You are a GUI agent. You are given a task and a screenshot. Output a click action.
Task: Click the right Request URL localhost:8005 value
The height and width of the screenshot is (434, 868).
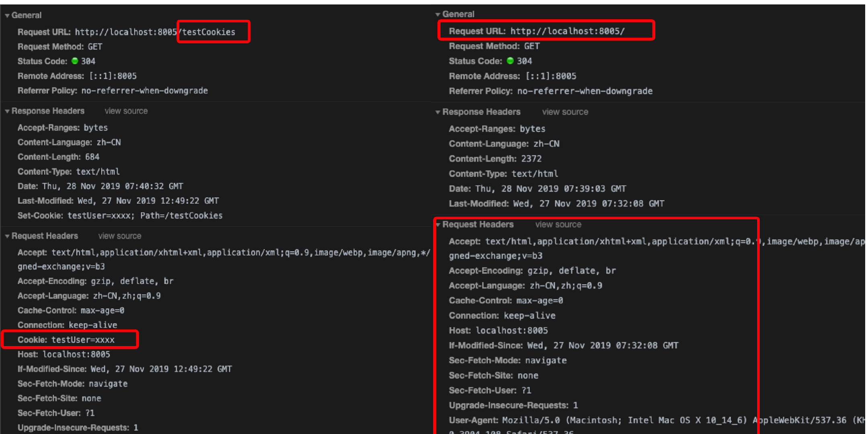pyautogui.click(x=567, y=31)
